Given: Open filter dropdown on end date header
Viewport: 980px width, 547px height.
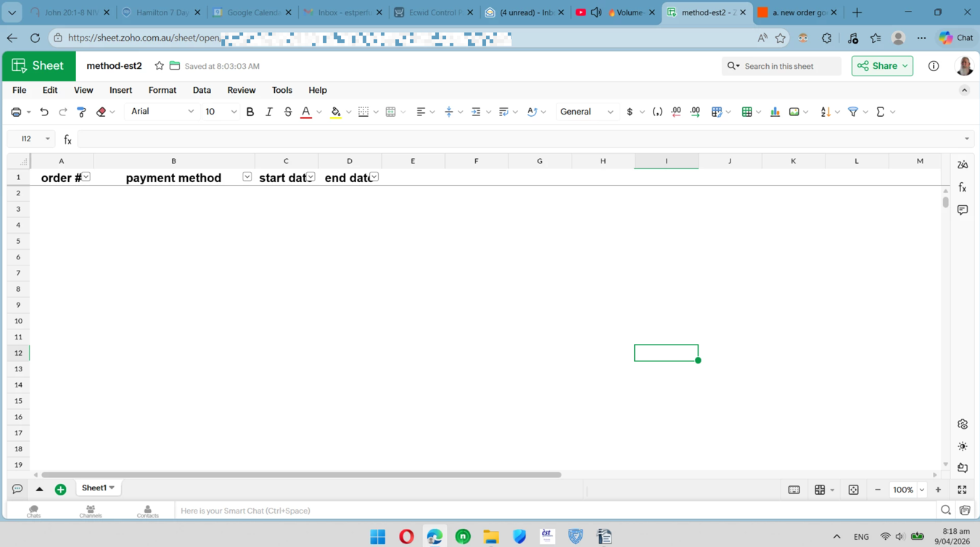Looking at the screenshot, I should (x=374, y=177).
